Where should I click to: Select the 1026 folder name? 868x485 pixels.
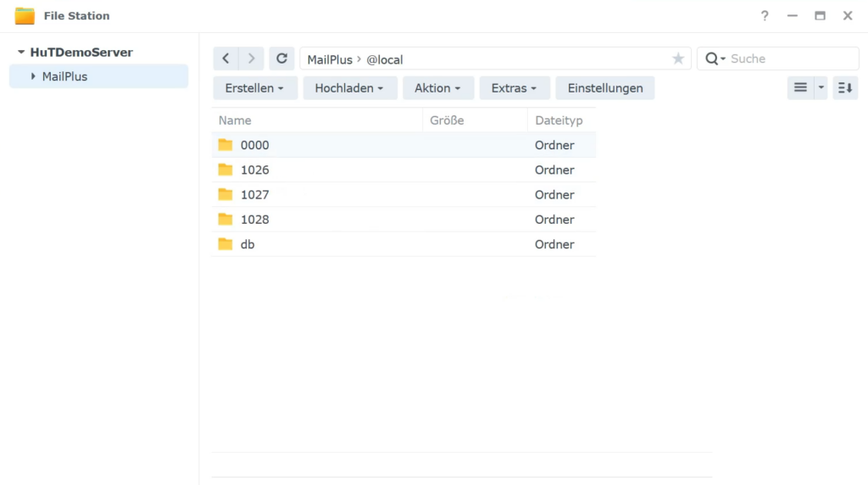tap(254, 170)
